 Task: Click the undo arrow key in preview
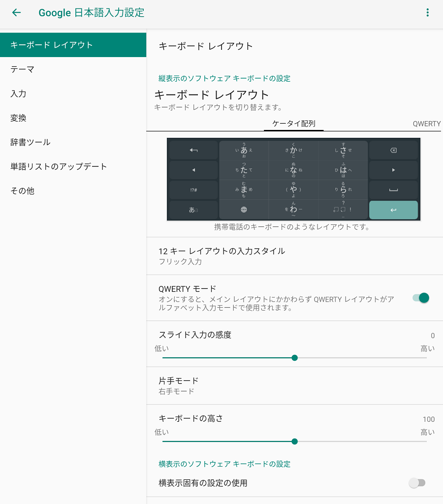coord(193,150)
